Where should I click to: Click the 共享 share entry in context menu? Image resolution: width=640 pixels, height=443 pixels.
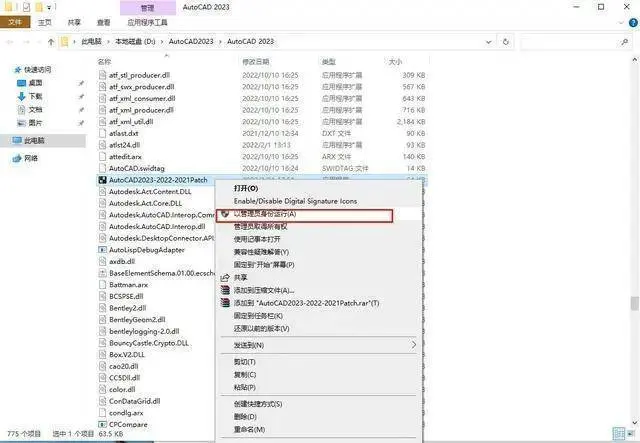240,277
